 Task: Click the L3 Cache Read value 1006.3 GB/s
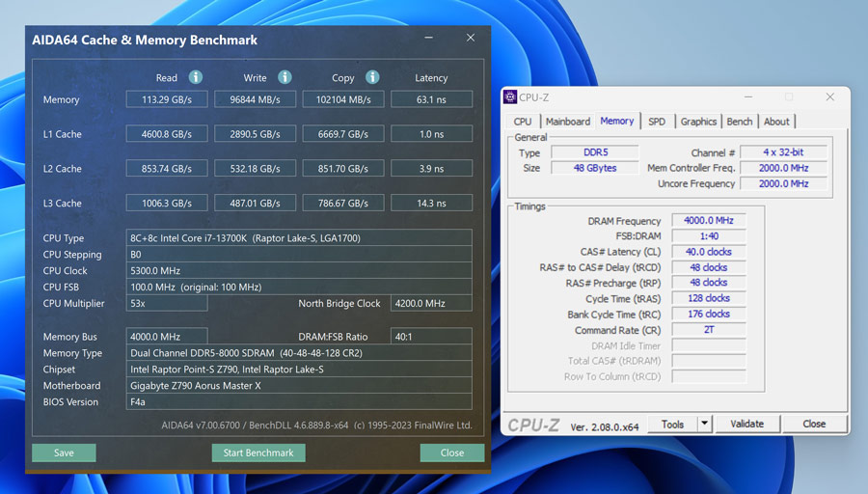pyautogui.click(x=167, y=204)
